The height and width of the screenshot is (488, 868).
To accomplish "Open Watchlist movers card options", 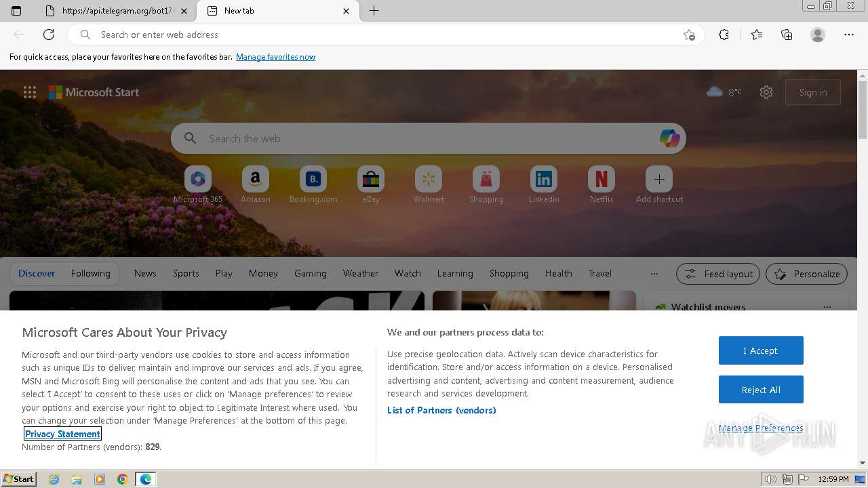I will pos(827,307).
